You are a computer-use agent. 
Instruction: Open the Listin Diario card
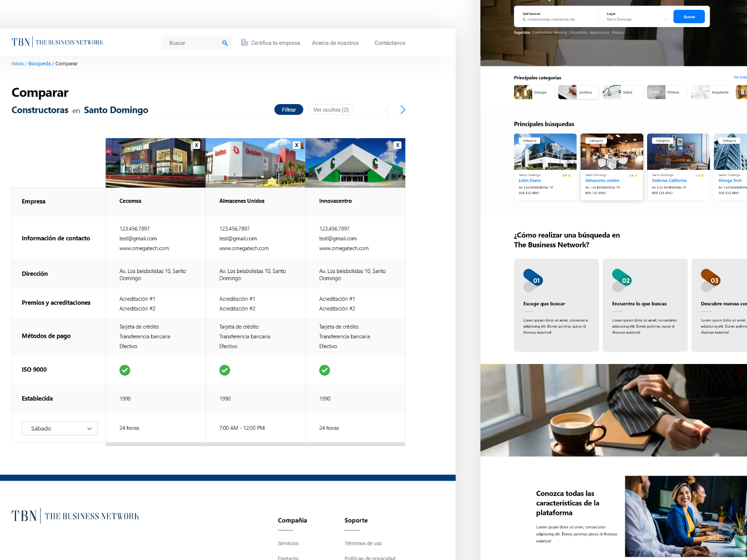point(545,167)
